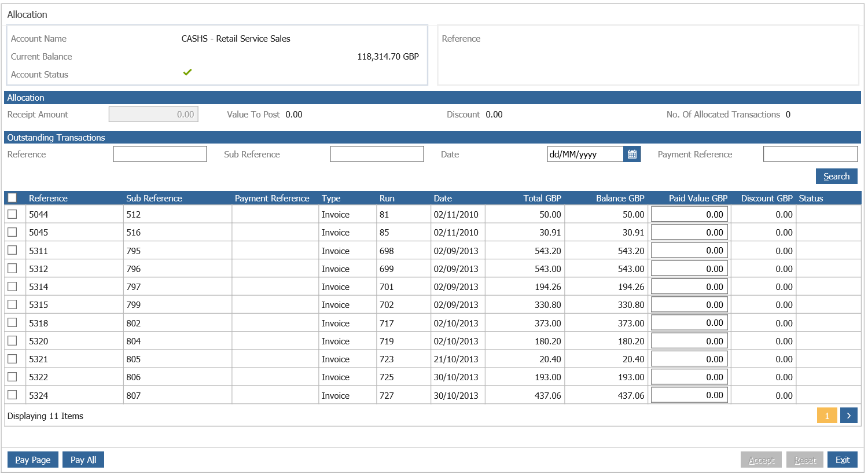
Task: Sort by the Balance GBP column header
Action: [620, 198]
